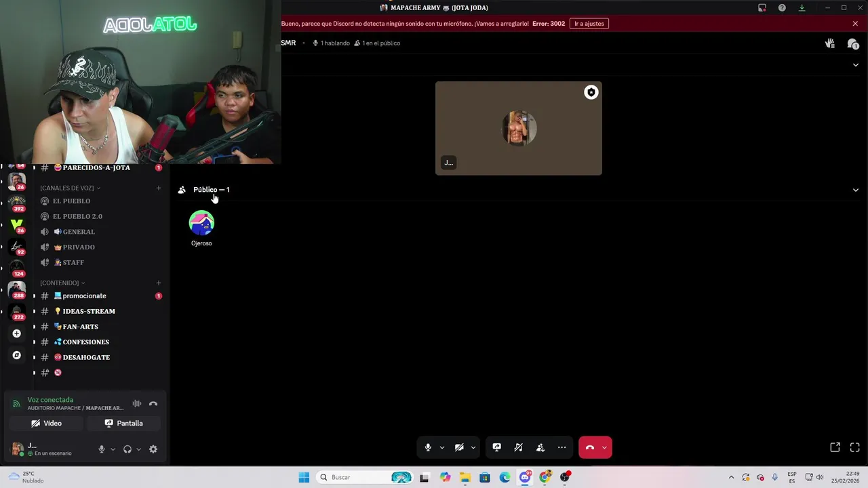The width and height of the screenshot is (868, 488).
Task: Share your screen from stage controls
Action: [497, 447]
